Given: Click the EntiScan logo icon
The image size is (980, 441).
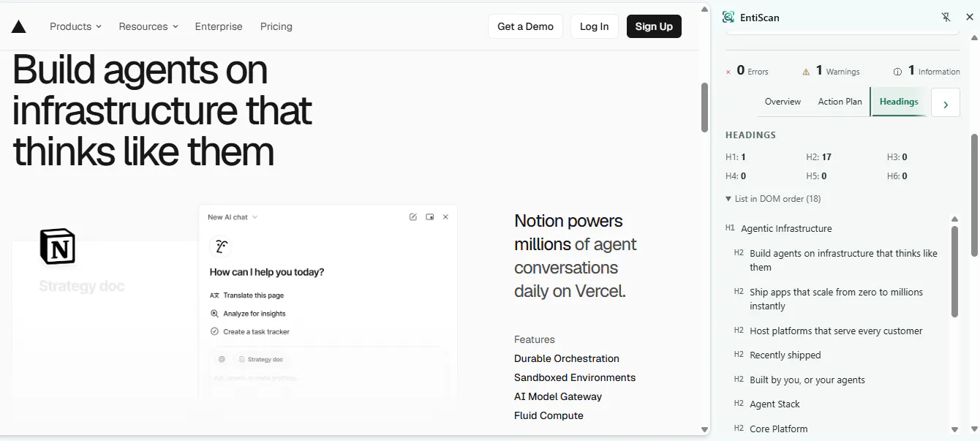Looking at the screenshot, I should pos(728,18).
